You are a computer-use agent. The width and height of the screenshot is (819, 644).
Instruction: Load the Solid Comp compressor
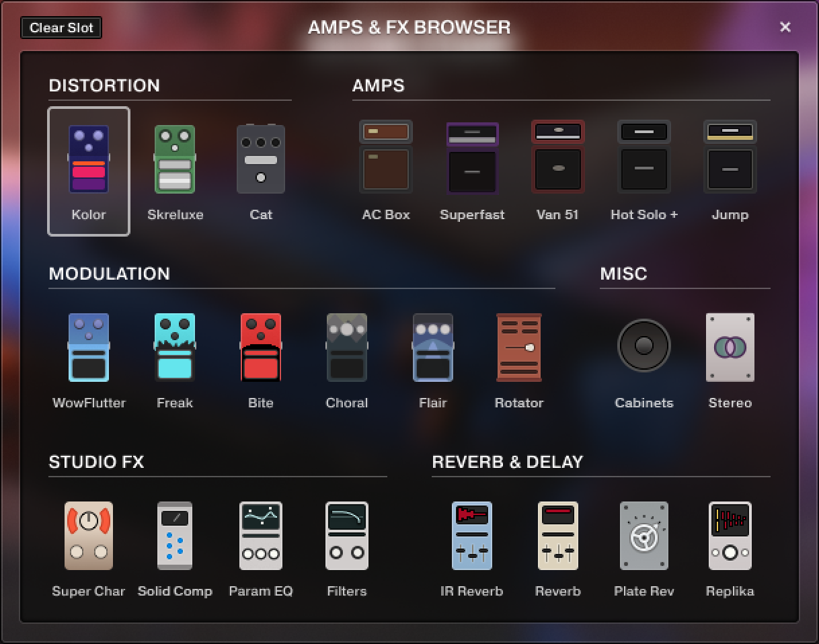[174, 536]
